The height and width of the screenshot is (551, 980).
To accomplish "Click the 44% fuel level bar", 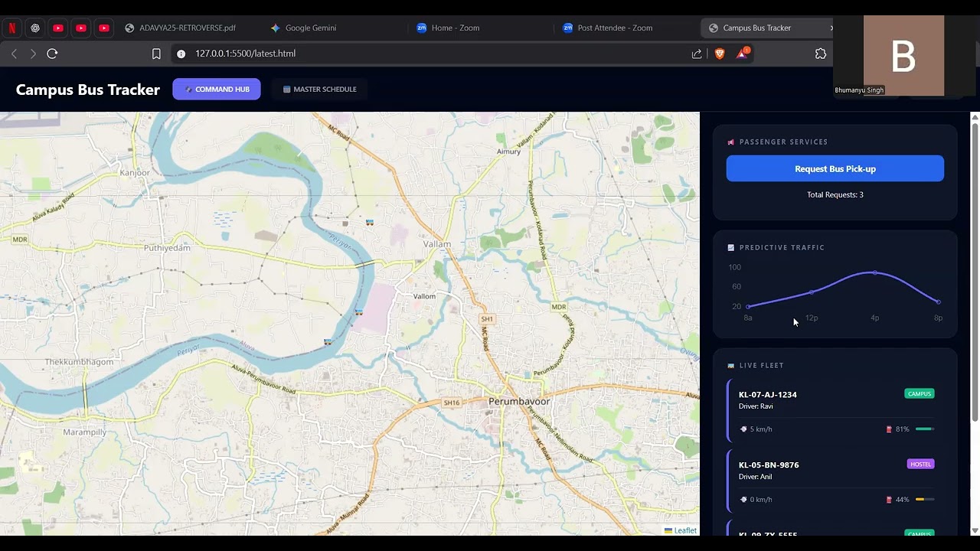I will point(925,500).
